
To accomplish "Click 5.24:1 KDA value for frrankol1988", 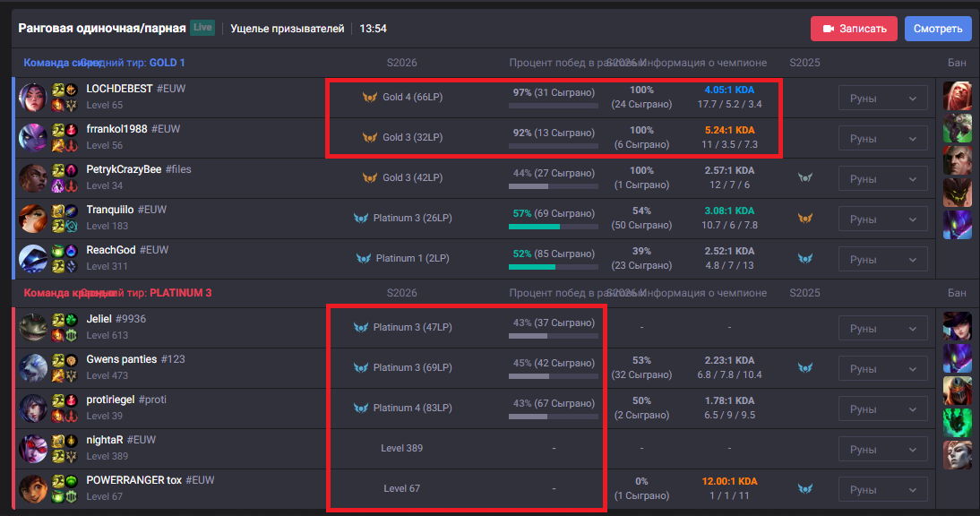I will point(729,131).
